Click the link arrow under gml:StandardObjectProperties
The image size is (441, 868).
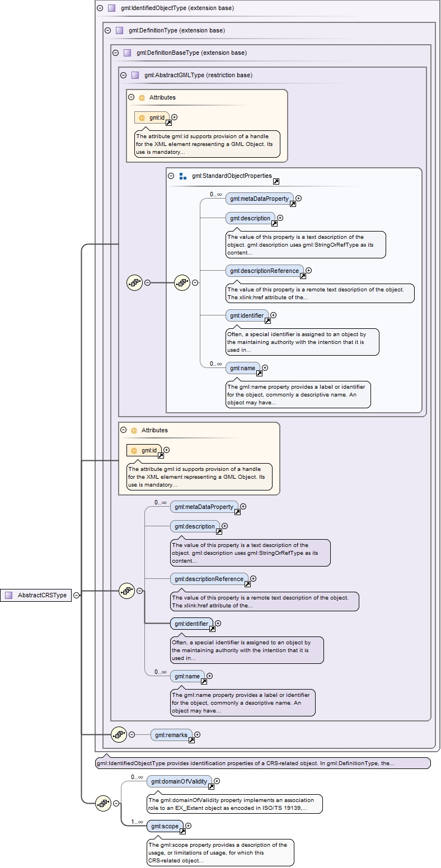[x=276, y=182]
